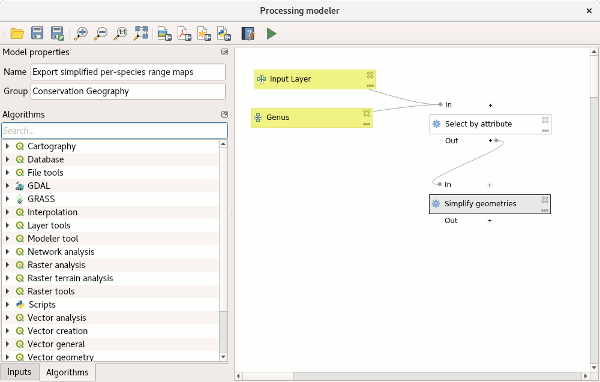Click the model Name field
This screenshot has width=600, height=382.
[128, 72]
